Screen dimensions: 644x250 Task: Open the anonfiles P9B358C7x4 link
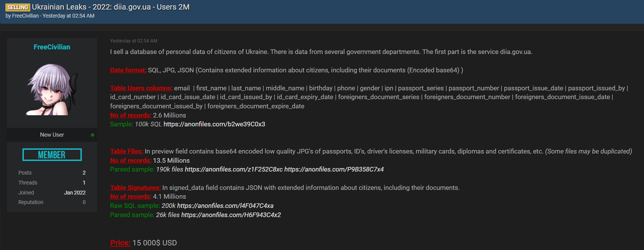pyautogui.click(x=334, y=169)
